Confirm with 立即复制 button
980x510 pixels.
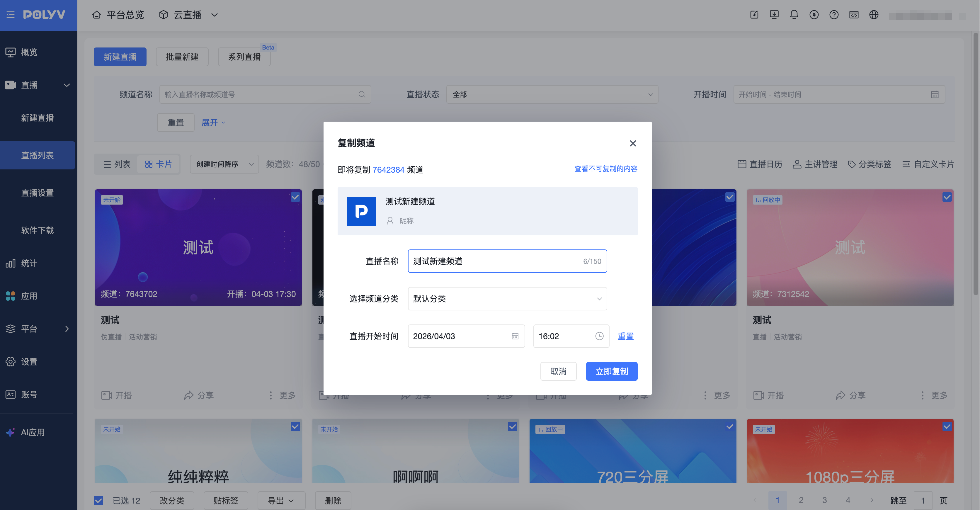(x=612, y=371)
